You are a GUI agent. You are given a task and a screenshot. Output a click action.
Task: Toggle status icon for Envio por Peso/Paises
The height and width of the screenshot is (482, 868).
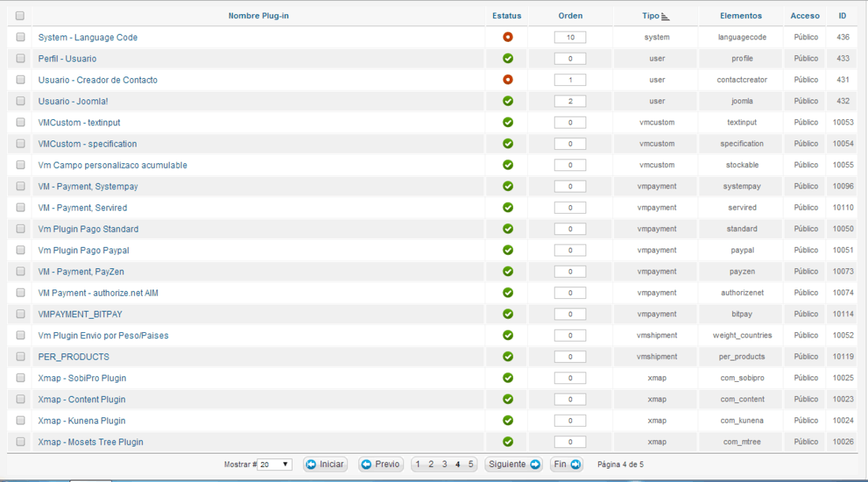point(507,335)
